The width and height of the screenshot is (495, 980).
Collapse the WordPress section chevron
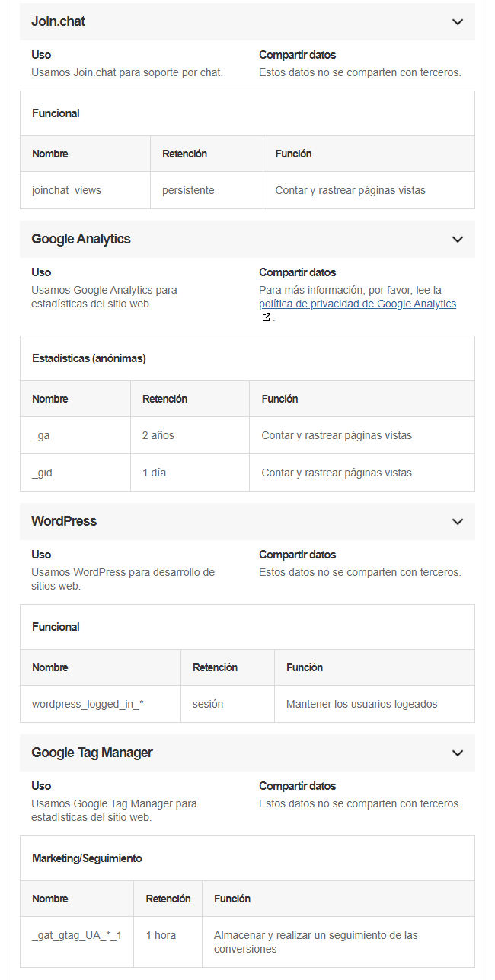[x=458, y=522]
